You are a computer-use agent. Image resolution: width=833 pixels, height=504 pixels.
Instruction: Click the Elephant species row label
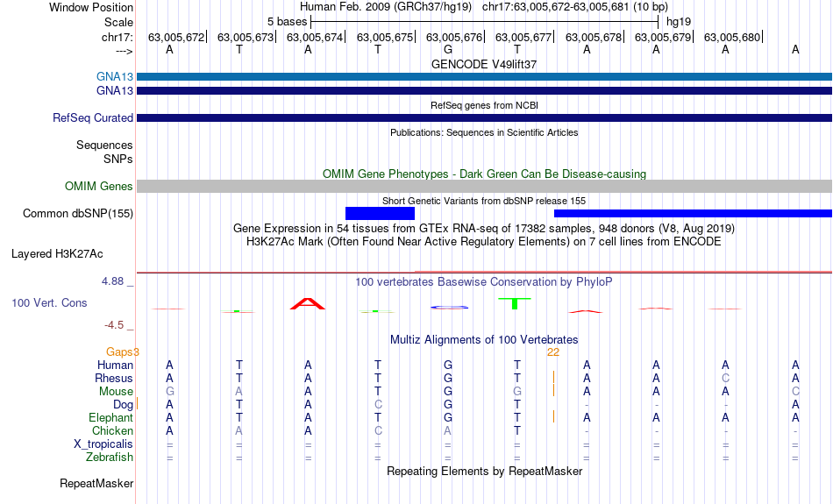pyautogui.click(x=110, y=417)
